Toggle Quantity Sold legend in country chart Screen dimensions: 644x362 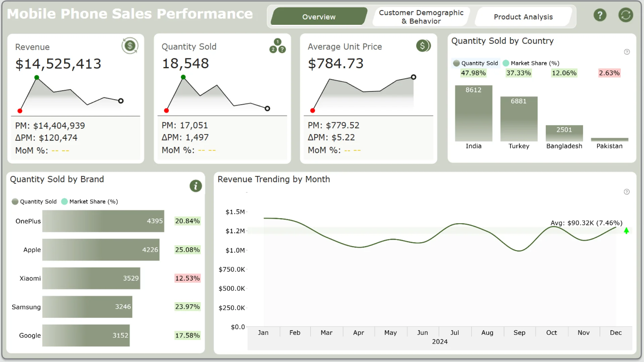(476, 63)
